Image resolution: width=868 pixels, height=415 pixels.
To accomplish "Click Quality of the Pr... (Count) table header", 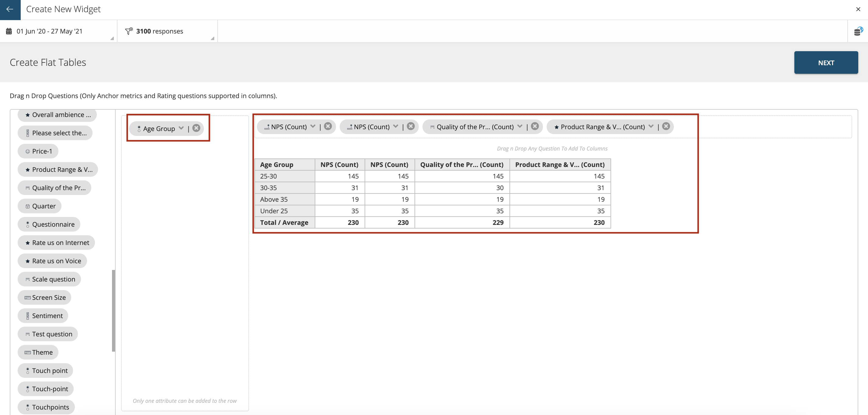I will tap(462, 165).
